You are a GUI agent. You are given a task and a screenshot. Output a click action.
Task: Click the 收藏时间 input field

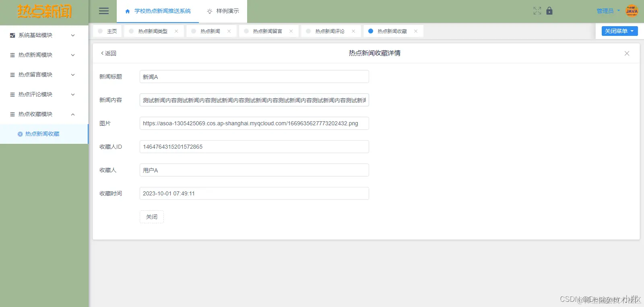[254, 193]
